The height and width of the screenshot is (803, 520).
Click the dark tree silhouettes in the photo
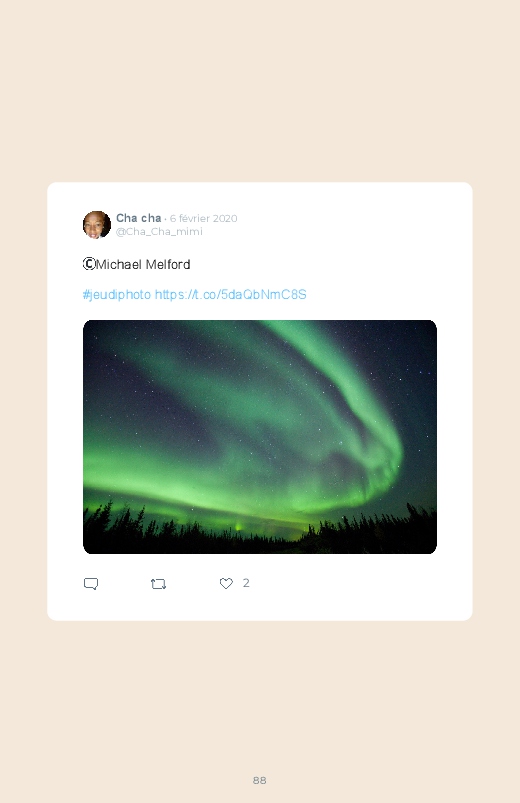(260, 533)
